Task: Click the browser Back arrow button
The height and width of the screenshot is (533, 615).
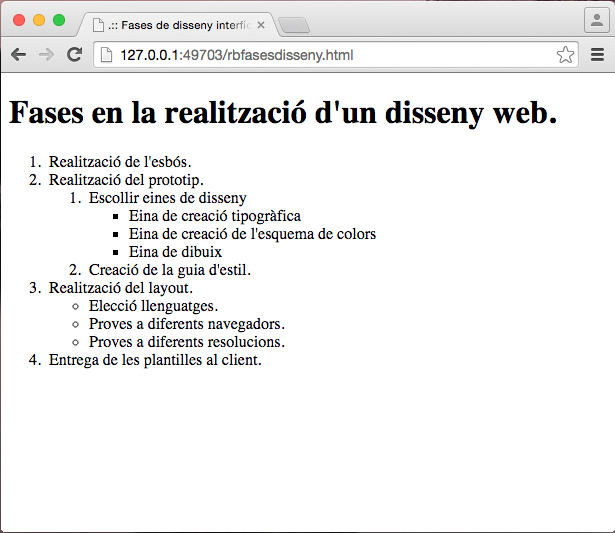Action: (18, 55)
